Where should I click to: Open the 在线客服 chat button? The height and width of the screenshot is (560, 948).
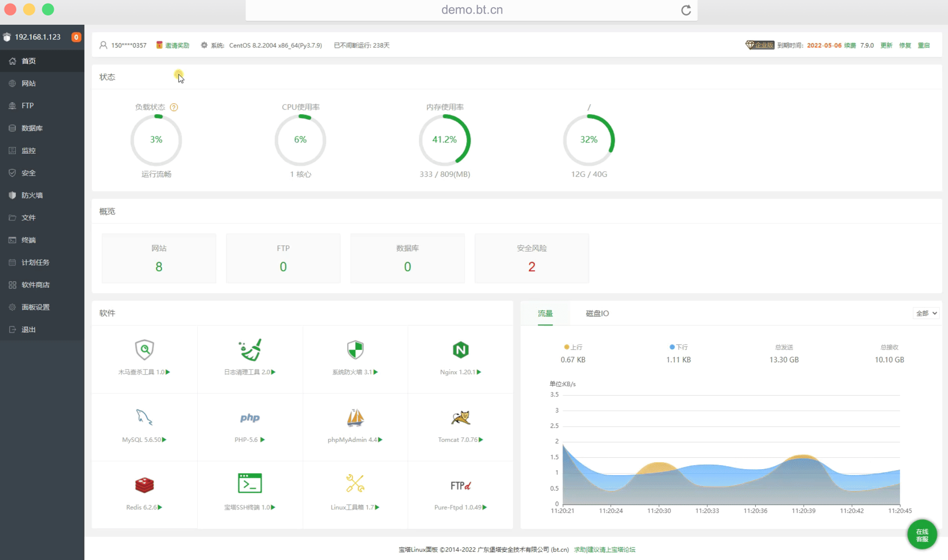pyautogui.click(x=922, y=535)
